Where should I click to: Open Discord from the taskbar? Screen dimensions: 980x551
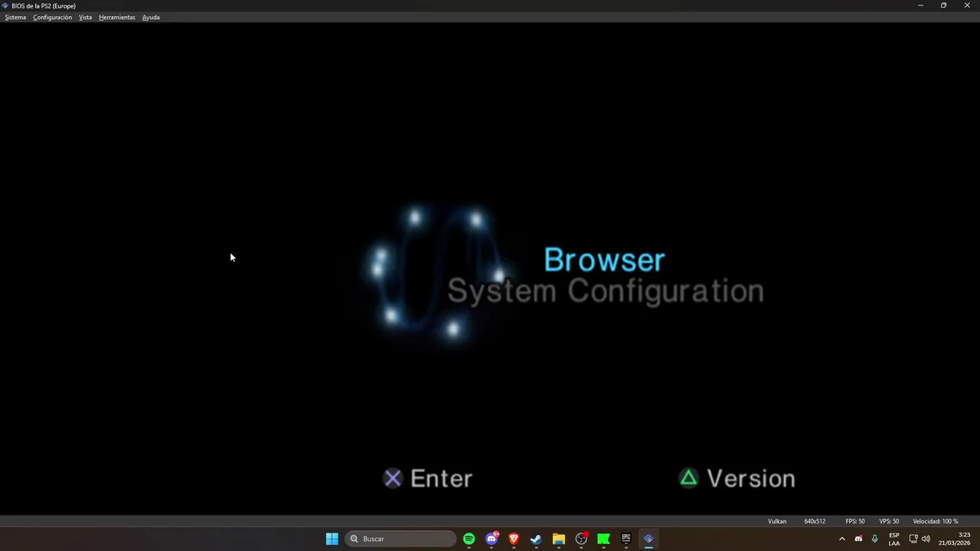(492, 539)
